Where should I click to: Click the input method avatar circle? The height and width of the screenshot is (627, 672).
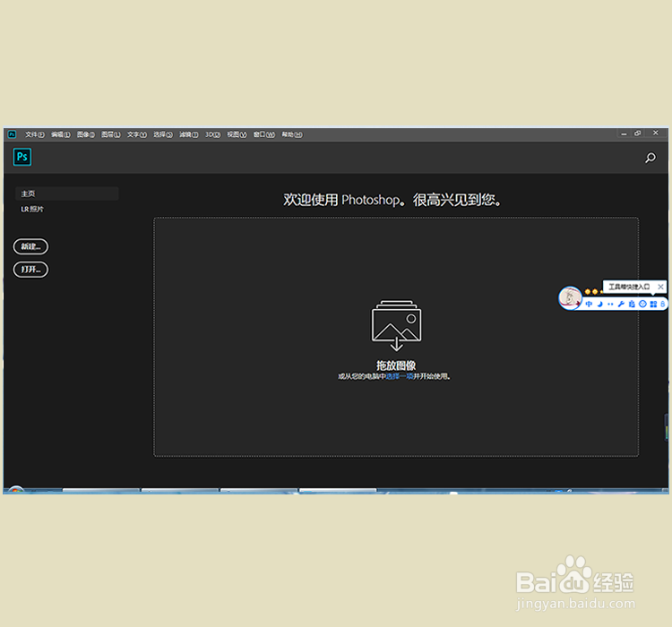(x=571, y=297)
